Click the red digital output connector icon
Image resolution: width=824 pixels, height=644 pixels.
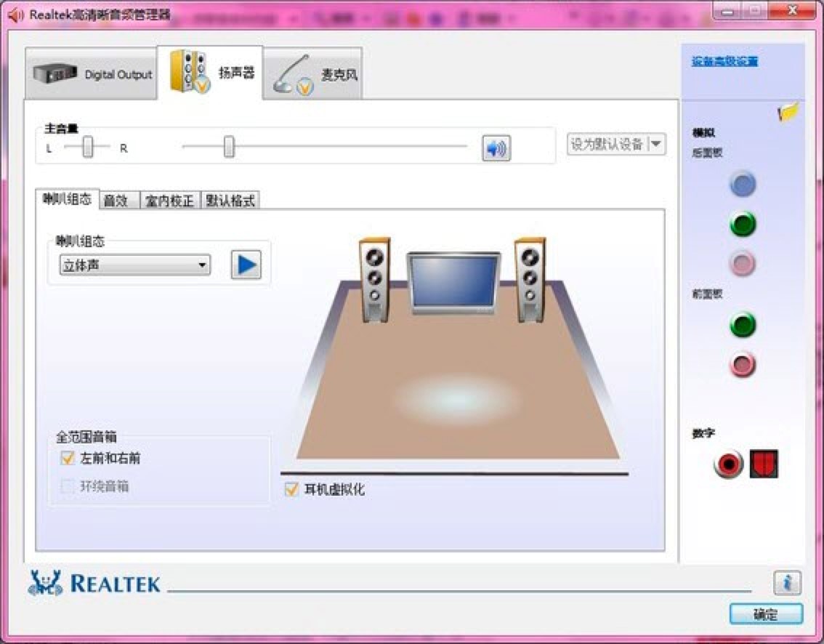tap(726, 464)
